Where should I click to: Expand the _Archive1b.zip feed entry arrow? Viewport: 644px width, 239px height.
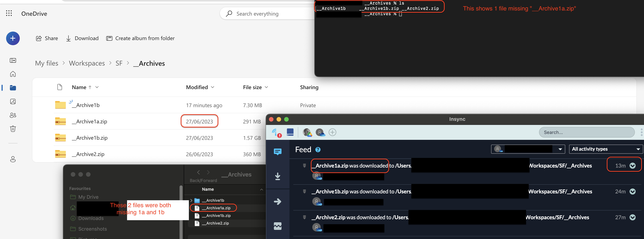coord(633,192)
